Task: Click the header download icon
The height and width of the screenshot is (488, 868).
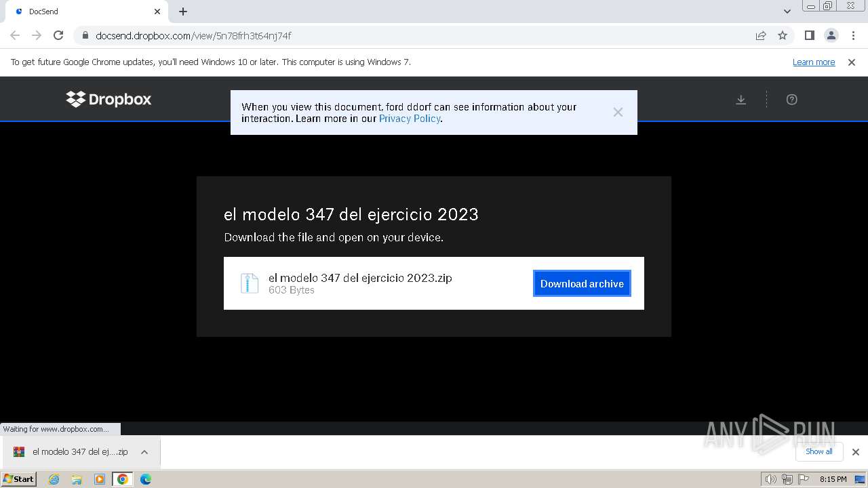Action: 741,100
